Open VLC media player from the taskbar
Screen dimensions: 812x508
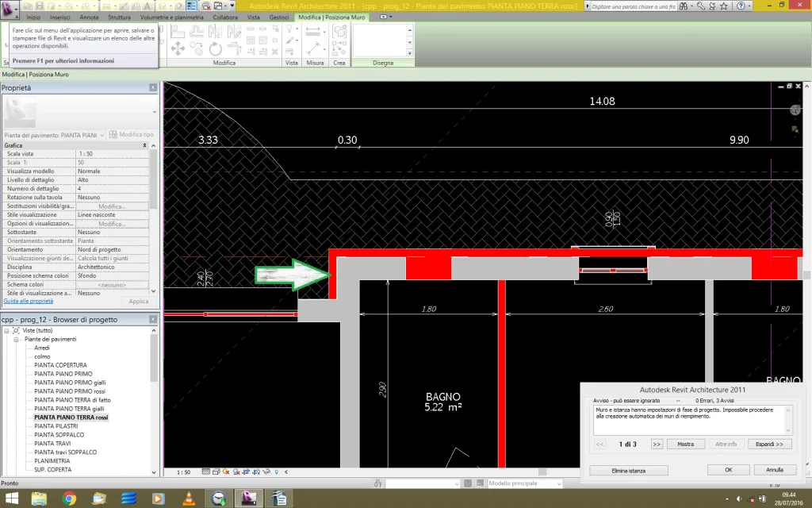point(189,498)
